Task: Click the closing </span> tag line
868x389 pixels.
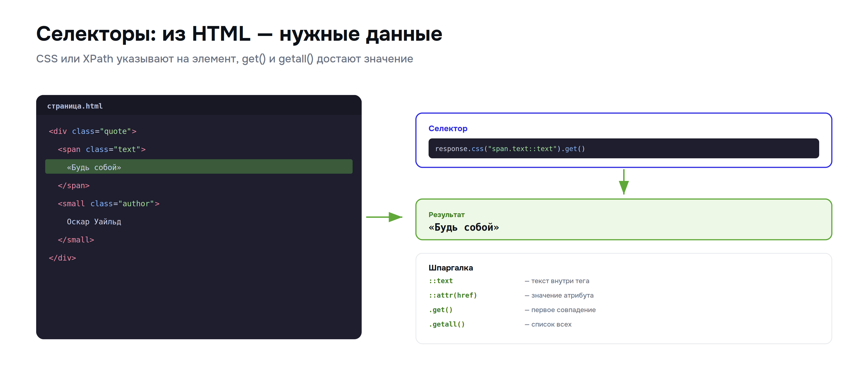Action: click(x=73, y=185)
